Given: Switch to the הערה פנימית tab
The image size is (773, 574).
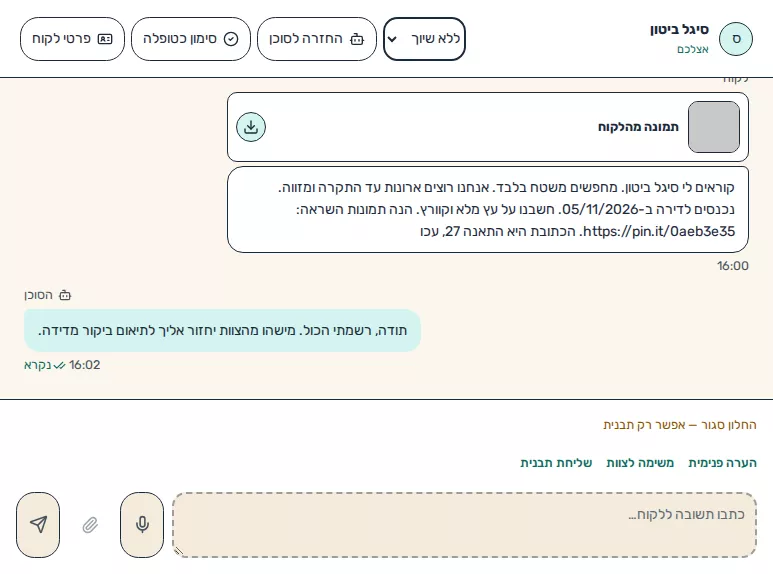Looking at the screenshot, I should [x=722, y=463].
